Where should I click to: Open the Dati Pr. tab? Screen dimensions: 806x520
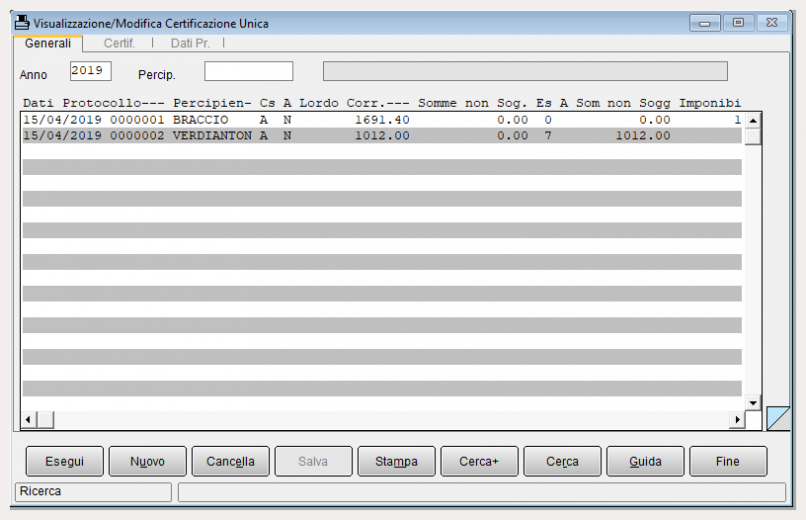pos(190,43)
